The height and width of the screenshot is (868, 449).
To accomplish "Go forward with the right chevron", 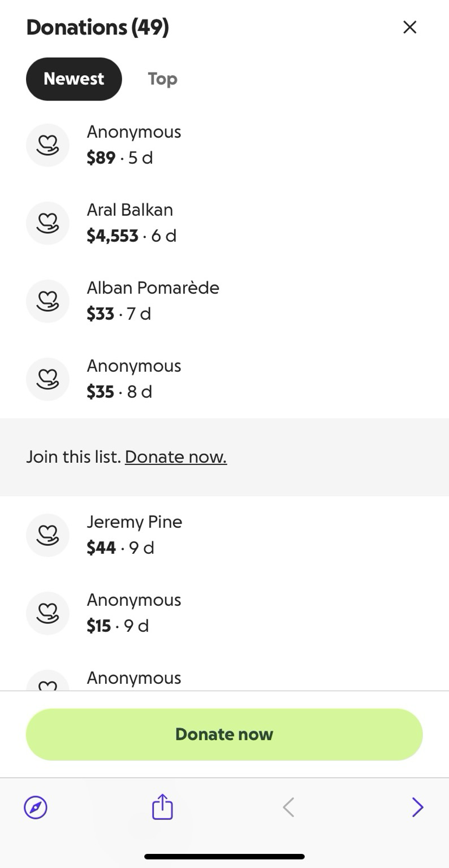I will pyautogui.click(x=417, y=807).
